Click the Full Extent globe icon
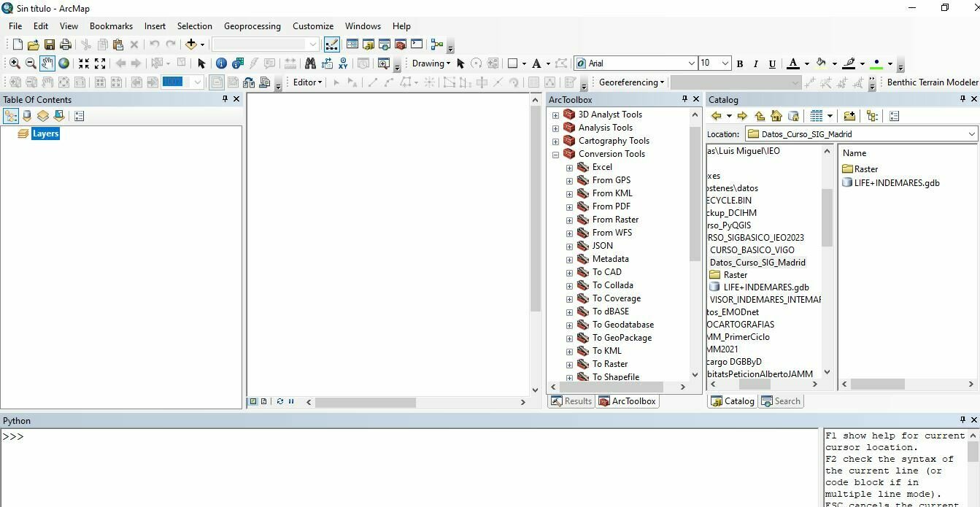Image resolution: width=980 pixels, height=507 pixels. [63, 63]
